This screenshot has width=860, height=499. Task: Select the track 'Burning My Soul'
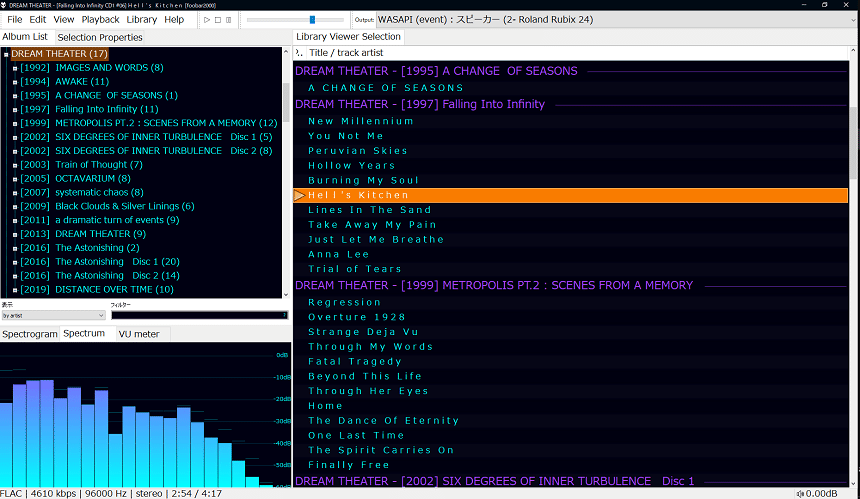point(570,180)
